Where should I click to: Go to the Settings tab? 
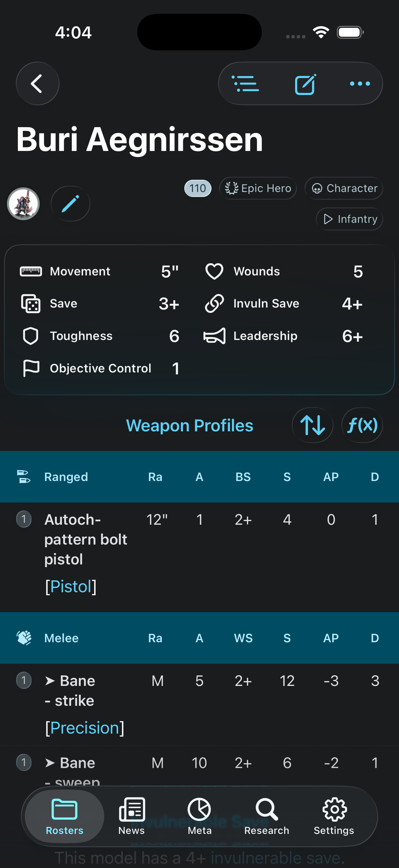point(334,815)
